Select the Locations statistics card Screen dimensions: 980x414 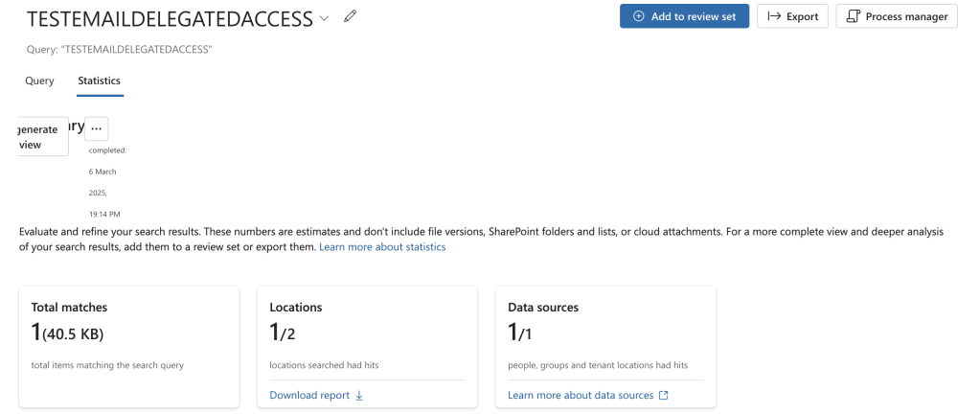(367, 335)
